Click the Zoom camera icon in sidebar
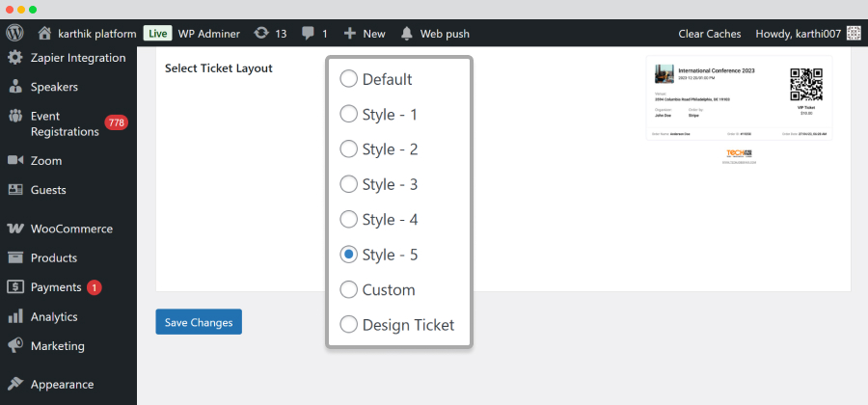This screenshot has width=868, height=405. pyautogui.click(x=15, y=160)
